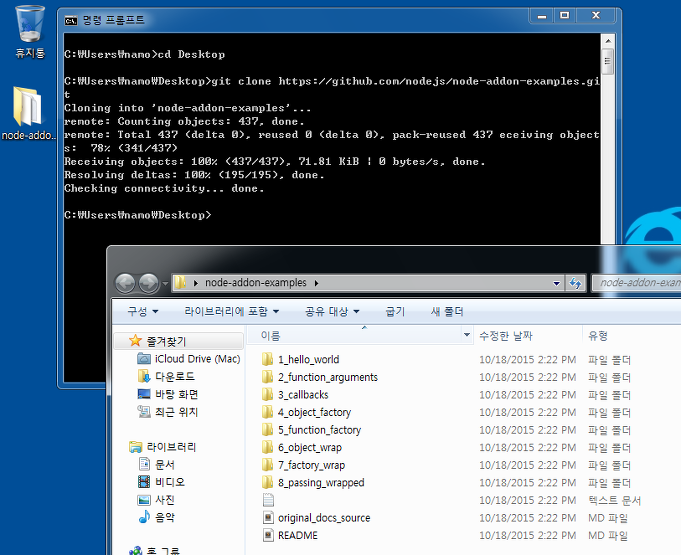The height and width of the screenshot is (555, 681).
Task: Click the Command Prompt scrollbar thumb
Action: coord(608,61)
